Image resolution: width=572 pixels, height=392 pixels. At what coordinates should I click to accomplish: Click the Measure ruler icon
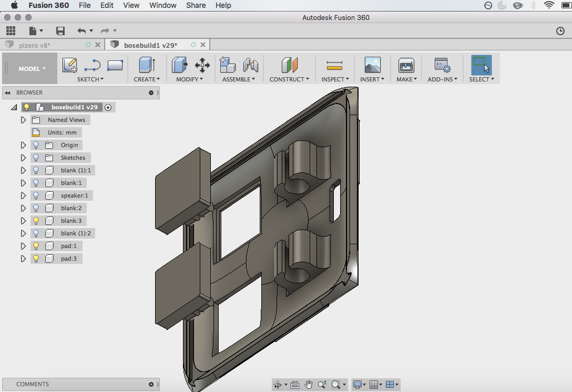[334, 66]
